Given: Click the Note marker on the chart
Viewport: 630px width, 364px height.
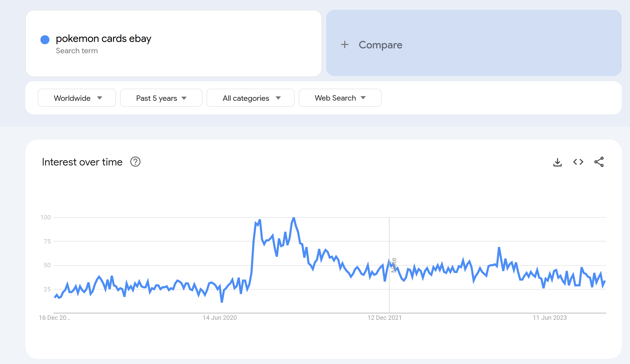Looking at the screenshot, I should pyautogui.click(x=394, y=265).
